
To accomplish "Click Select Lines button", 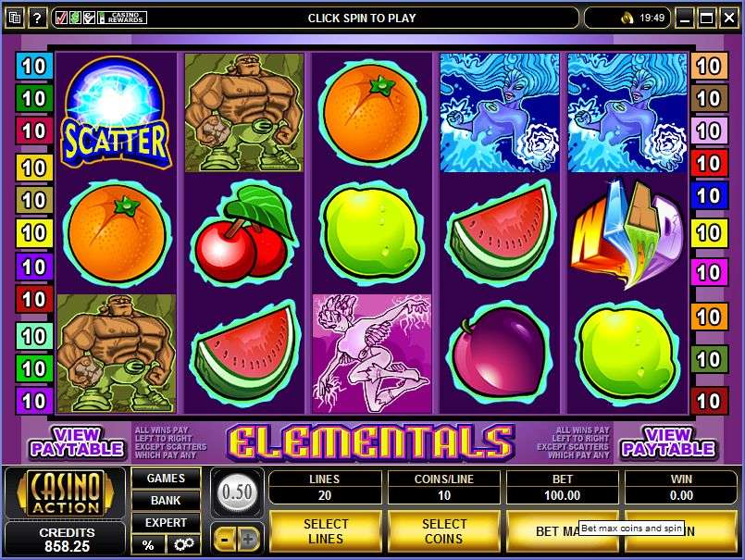I will coord(326,531).
